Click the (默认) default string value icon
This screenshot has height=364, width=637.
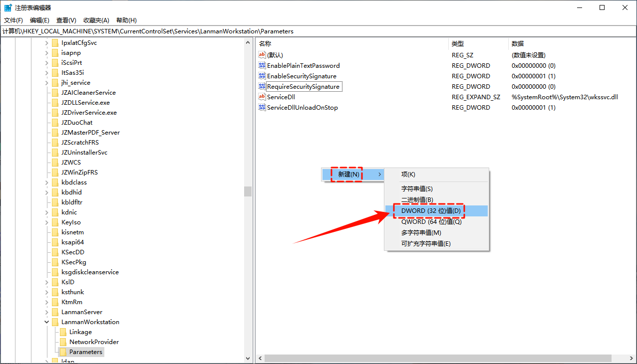(x=262, y=55)
